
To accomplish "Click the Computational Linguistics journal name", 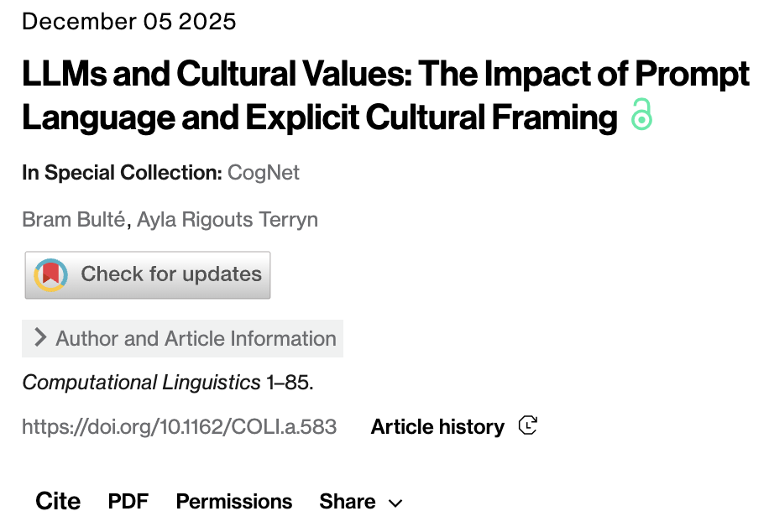I will point(141,383).
